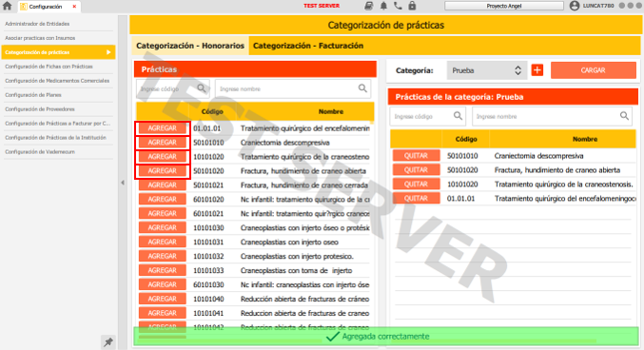Select 'Craneoplastias con injerto protesico.' text
The height and width of the screenshot is (350, 644).
[297, 257]
